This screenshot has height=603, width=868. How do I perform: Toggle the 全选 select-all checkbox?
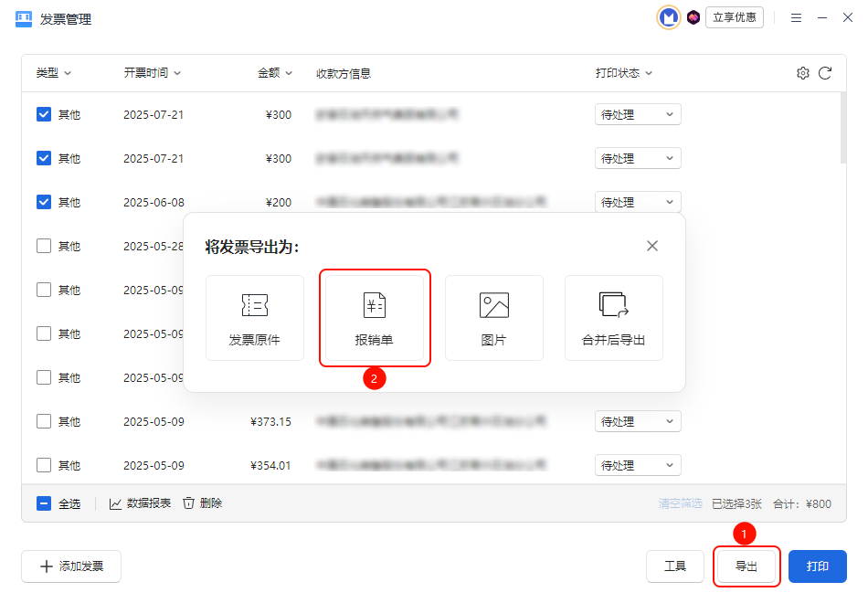(x=44, y=503)
